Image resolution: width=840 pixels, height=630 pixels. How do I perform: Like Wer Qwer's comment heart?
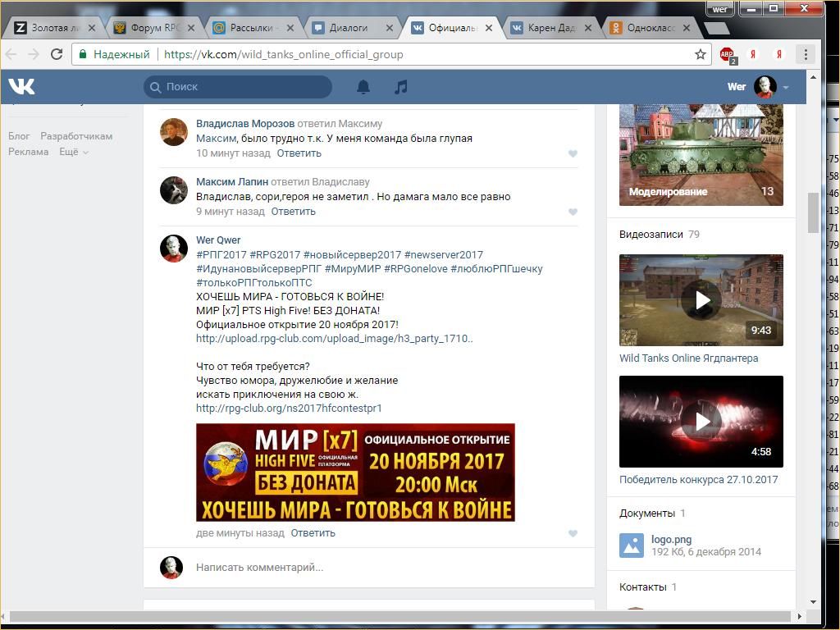pos(573,533)
